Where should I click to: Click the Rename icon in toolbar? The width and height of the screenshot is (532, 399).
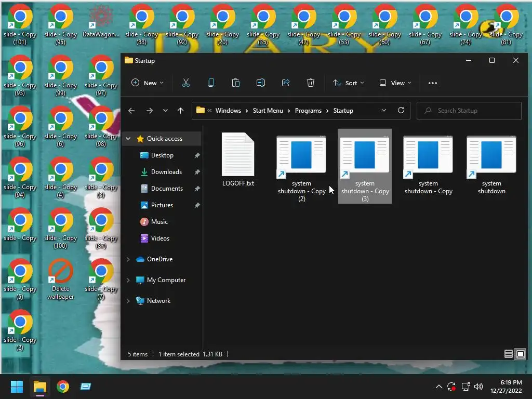click(261, 83)
